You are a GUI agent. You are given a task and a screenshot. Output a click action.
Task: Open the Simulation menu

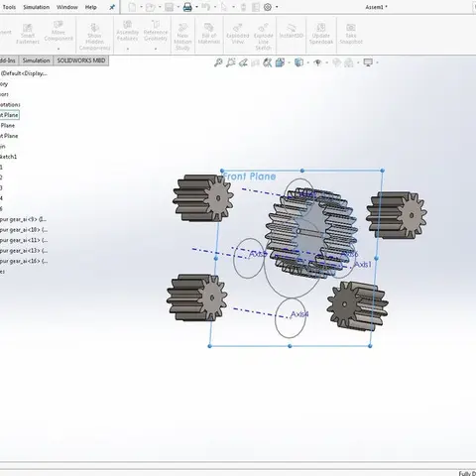(37, 7)
